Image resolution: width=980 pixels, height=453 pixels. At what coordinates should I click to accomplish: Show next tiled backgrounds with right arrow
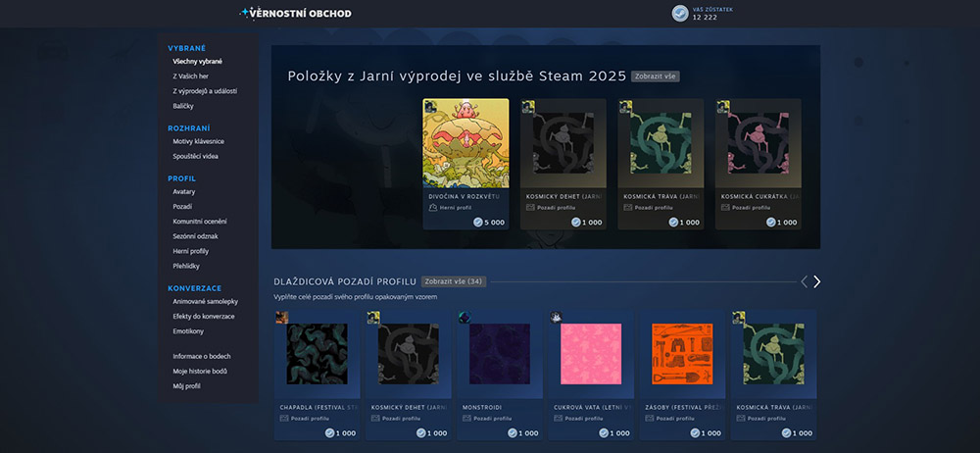pos(816,281)
